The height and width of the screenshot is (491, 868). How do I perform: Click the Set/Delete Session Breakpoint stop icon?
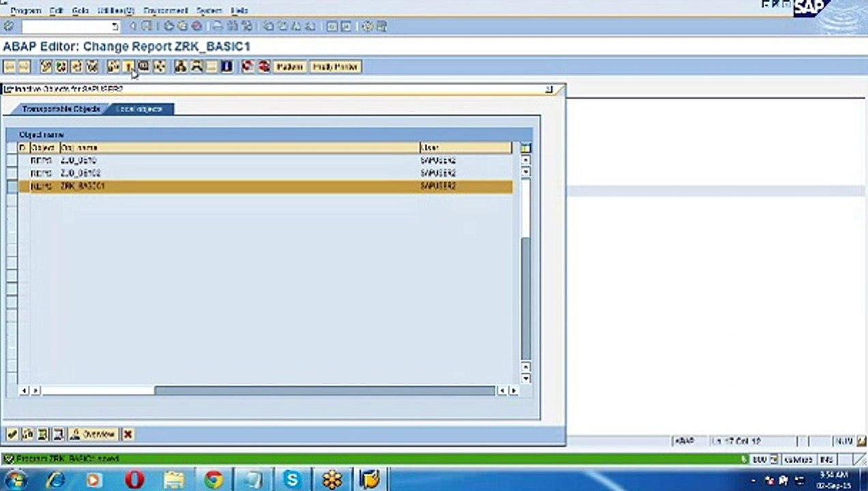pos(247,67)
